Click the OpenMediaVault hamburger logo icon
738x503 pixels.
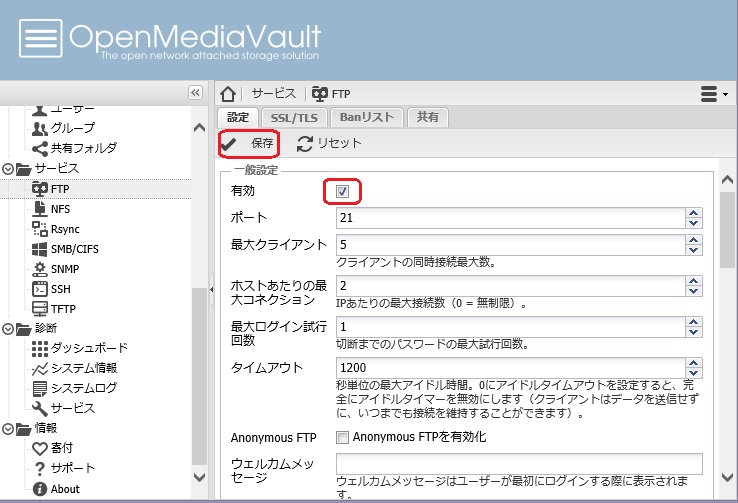40,38
